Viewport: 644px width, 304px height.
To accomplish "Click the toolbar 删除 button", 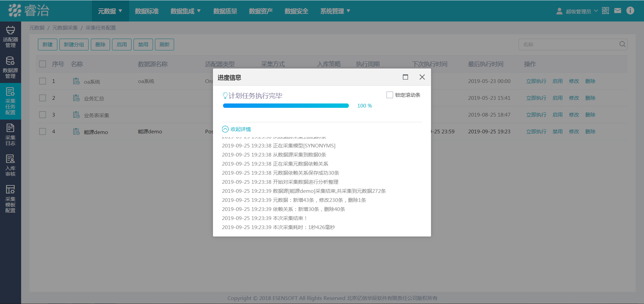I will [101, 44].
